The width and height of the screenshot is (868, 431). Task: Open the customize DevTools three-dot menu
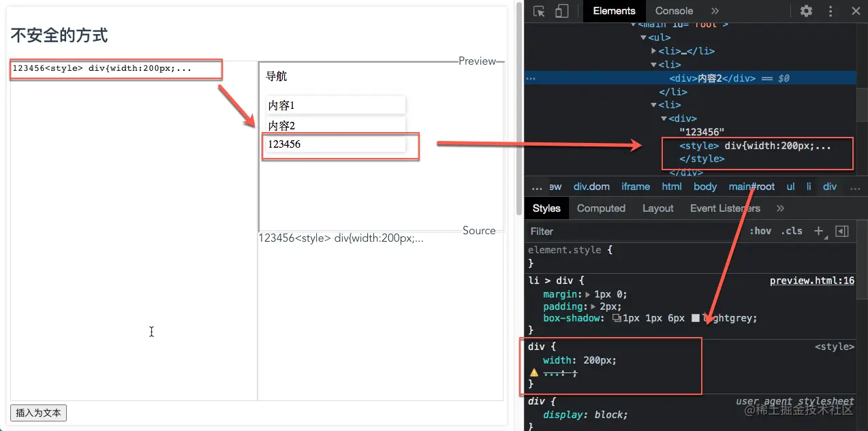click(830, 11)
